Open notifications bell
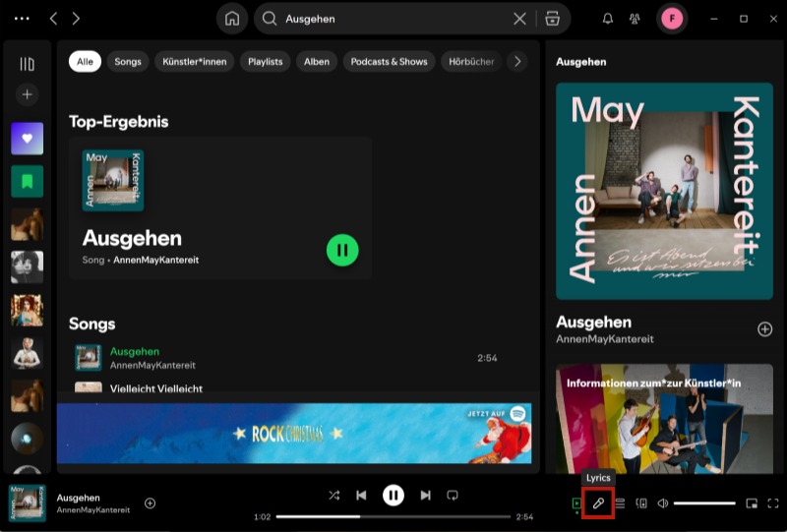This screenshot has height=532, width=787. [608, 19]
